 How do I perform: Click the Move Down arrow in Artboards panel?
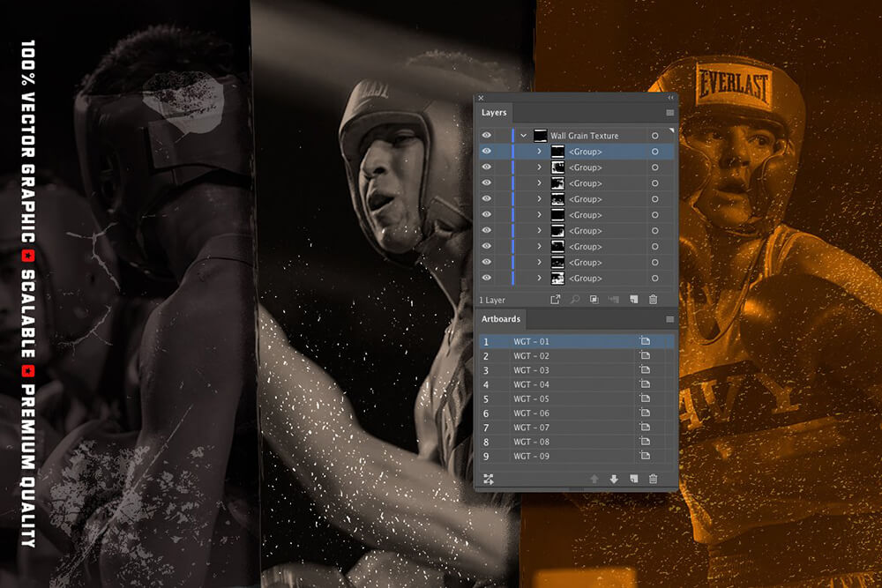pos(614,479)
